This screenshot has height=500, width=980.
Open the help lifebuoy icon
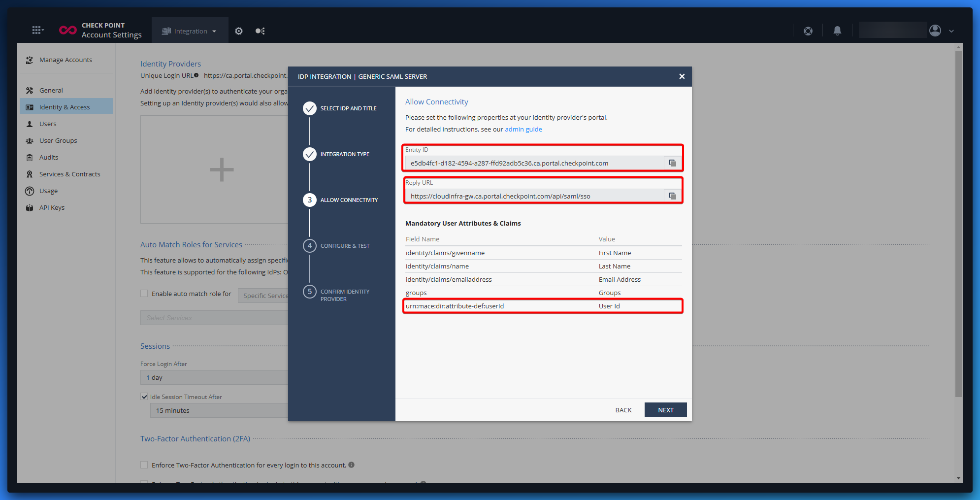pyautogui.click(x=808, y=31)
